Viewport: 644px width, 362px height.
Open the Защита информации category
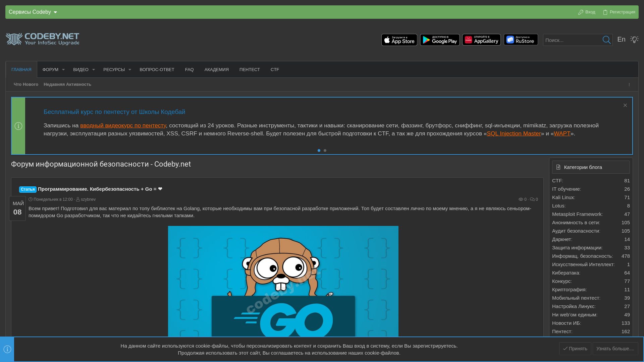[577, 248]
